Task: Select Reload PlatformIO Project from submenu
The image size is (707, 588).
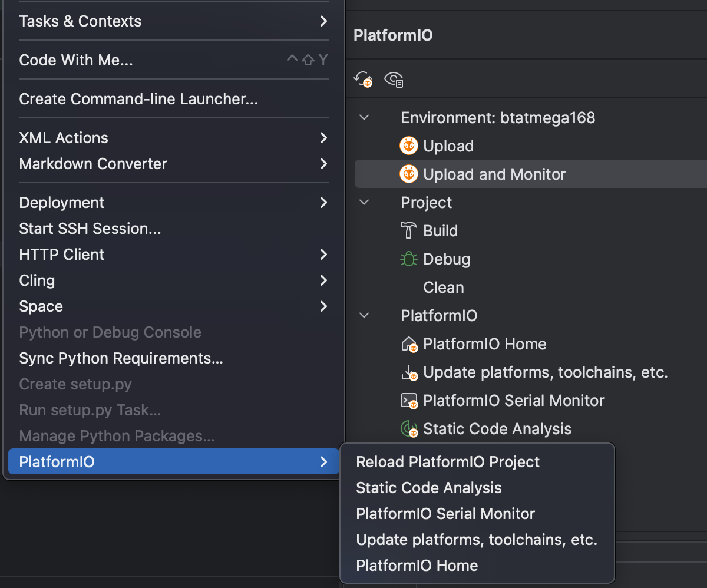Action: pyautogui.click(x=448, y=462)
